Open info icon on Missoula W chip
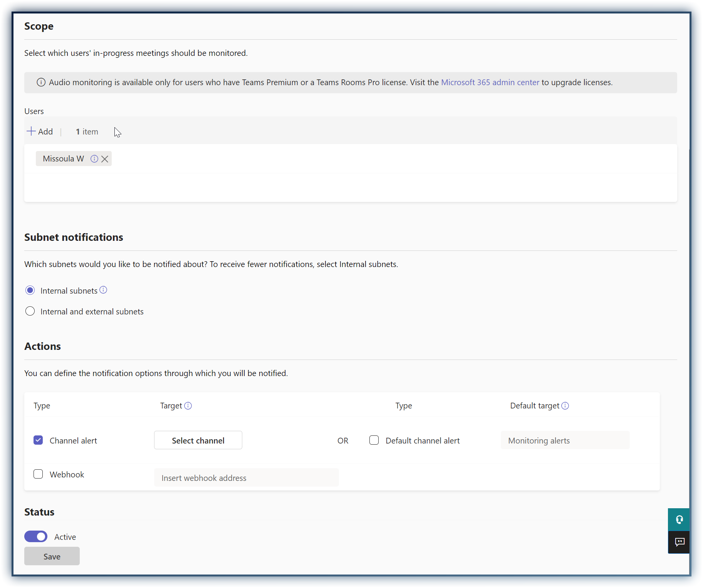The width and height of the screenshot is (703, 588). (94, 159)
